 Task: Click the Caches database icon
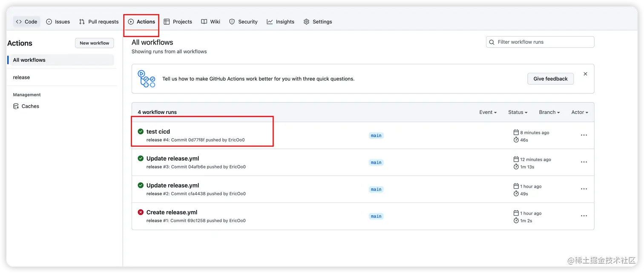click(x=16, y=106)
